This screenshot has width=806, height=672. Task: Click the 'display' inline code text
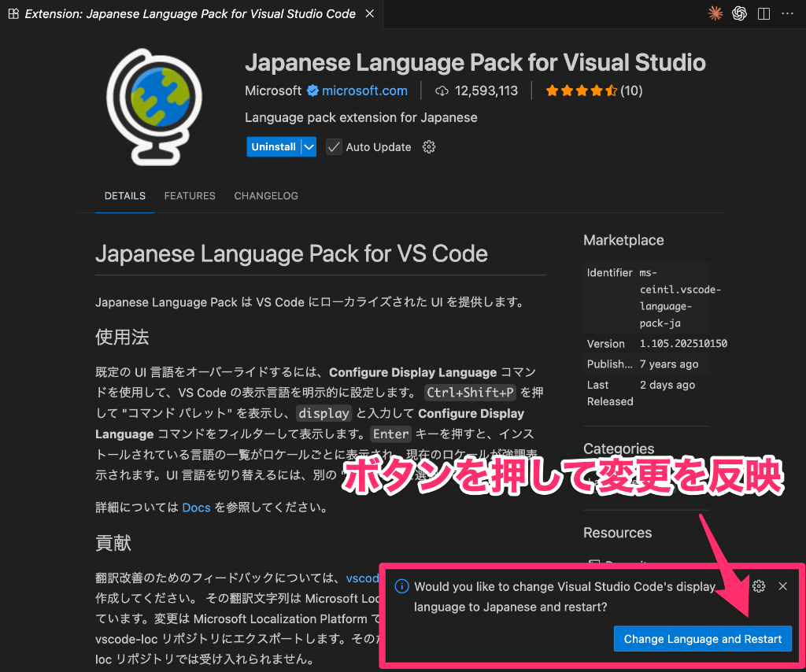click(x=324, y=413)
